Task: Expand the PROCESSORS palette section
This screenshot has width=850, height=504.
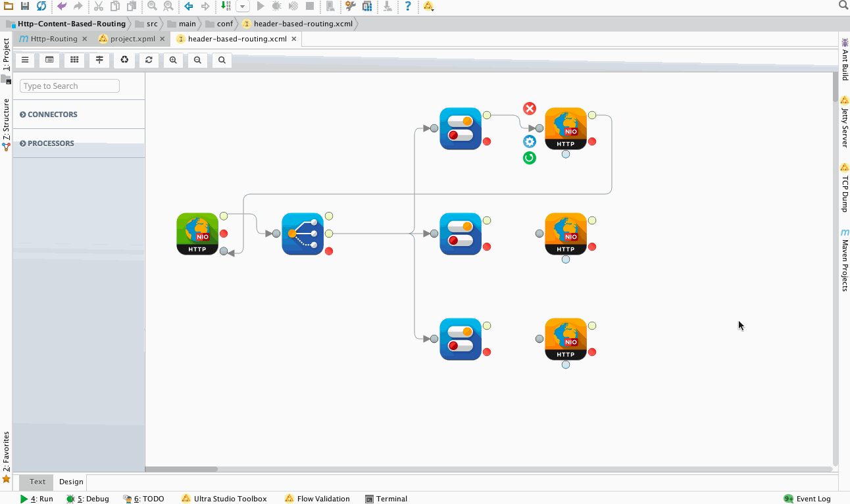Action: click(47, 143)
